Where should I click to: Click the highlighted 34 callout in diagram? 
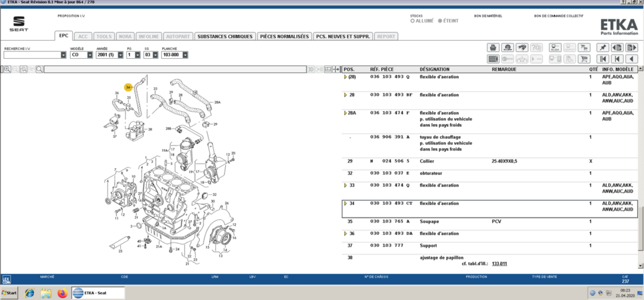tap(128, 87)
